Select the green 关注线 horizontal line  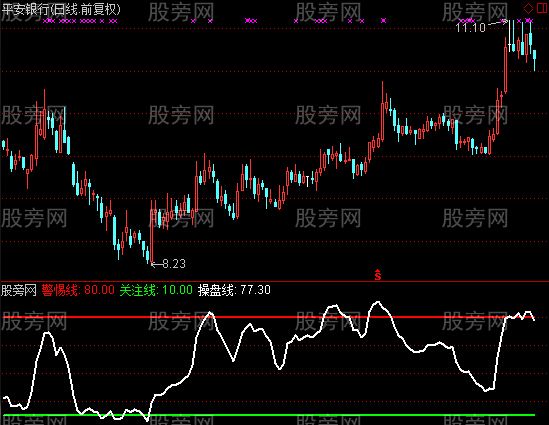coord(269,415)
